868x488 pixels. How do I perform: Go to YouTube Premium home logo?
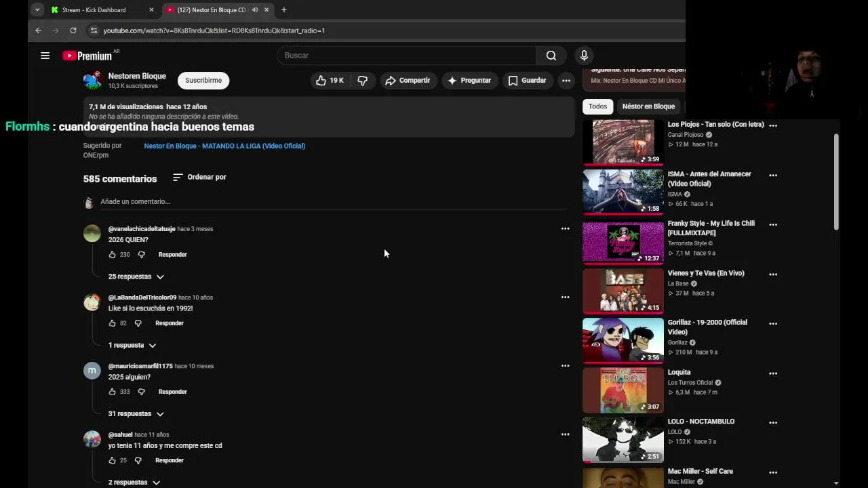tap(87, 56)
